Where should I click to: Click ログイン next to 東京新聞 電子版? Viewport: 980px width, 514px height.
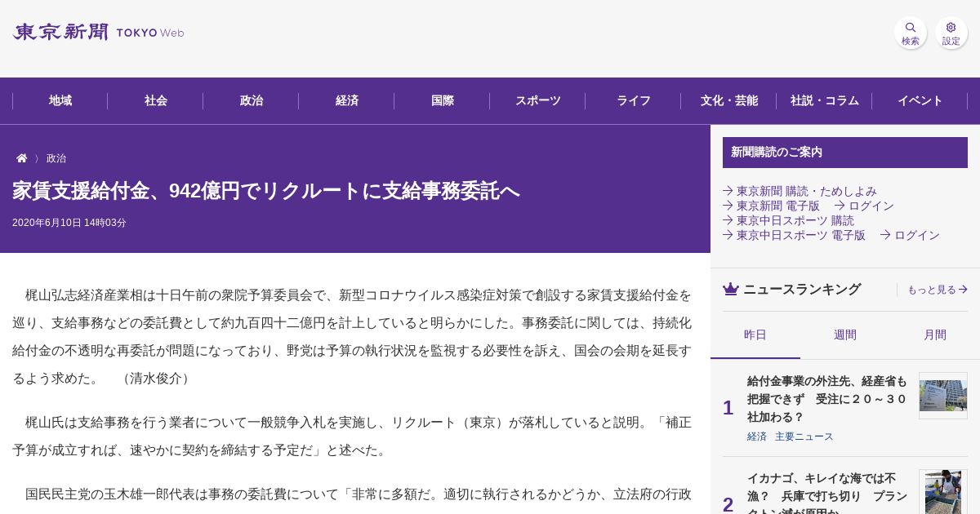(x=864, y=206)
